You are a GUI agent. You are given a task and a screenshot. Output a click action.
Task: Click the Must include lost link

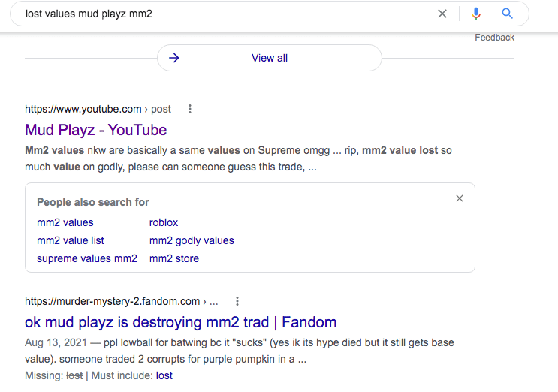coord(164,375)
